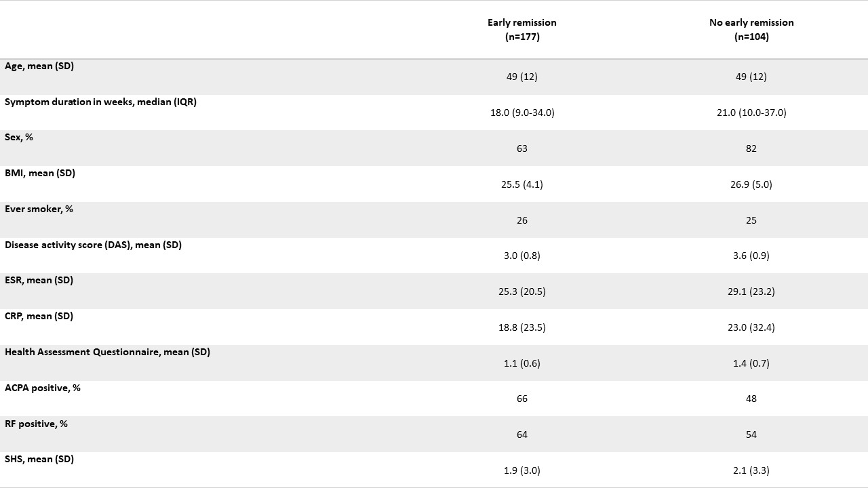This screenshot has width=868, height=488.
Task: Click the Disease activity score (DAS) label
Action: 93,245
